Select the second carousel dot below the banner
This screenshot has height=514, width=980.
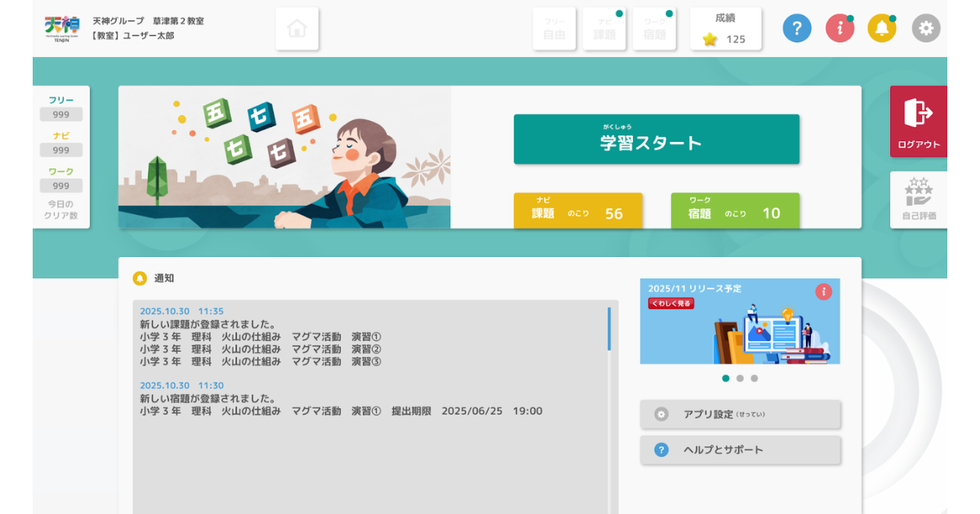point(740,378)
